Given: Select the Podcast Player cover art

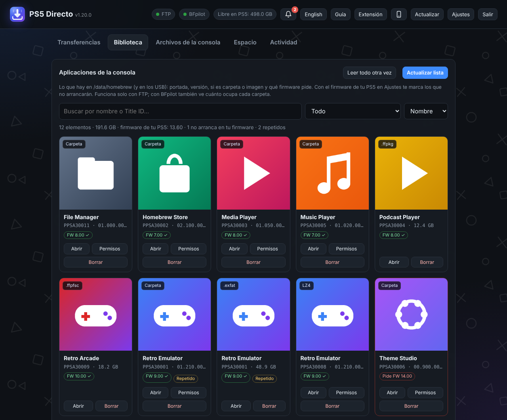Looking at the screenshot, I should (x=411, y=173).
